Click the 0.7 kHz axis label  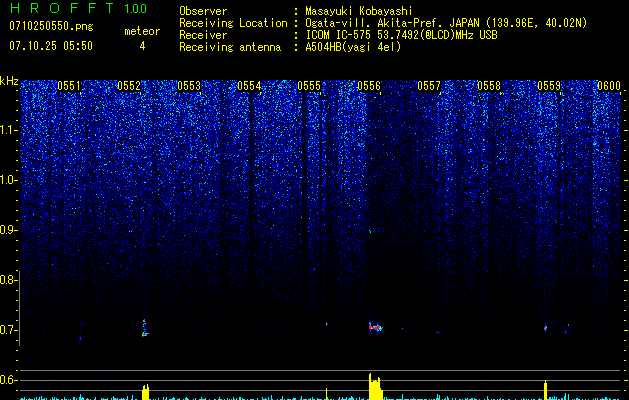(9, 330)
